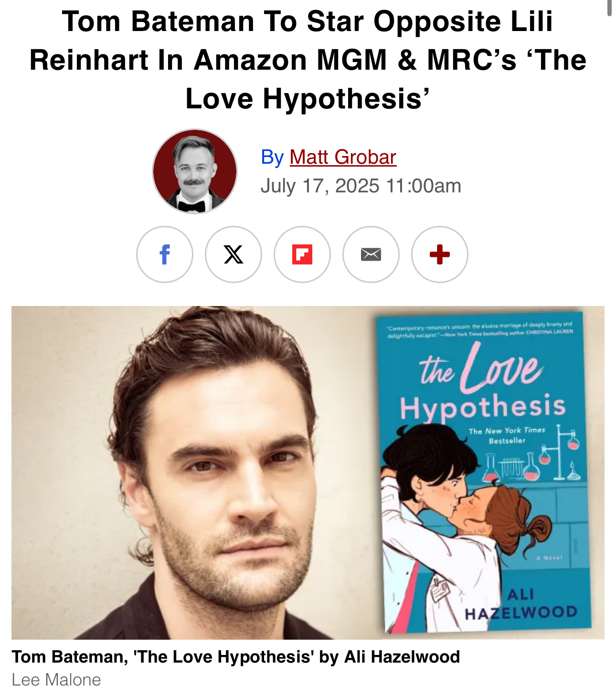Share article on X
The image size is (616, 696).
(234, 254)
